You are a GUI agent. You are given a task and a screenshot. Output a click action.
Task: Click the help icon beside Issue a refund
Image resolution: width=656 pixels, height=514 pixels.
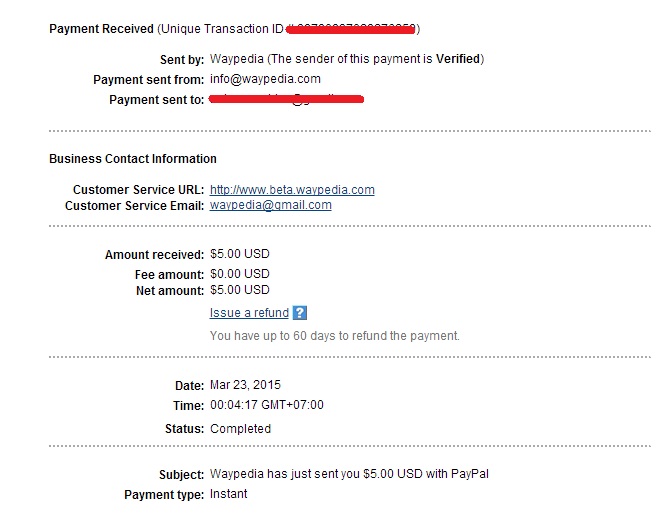[300, 313]
